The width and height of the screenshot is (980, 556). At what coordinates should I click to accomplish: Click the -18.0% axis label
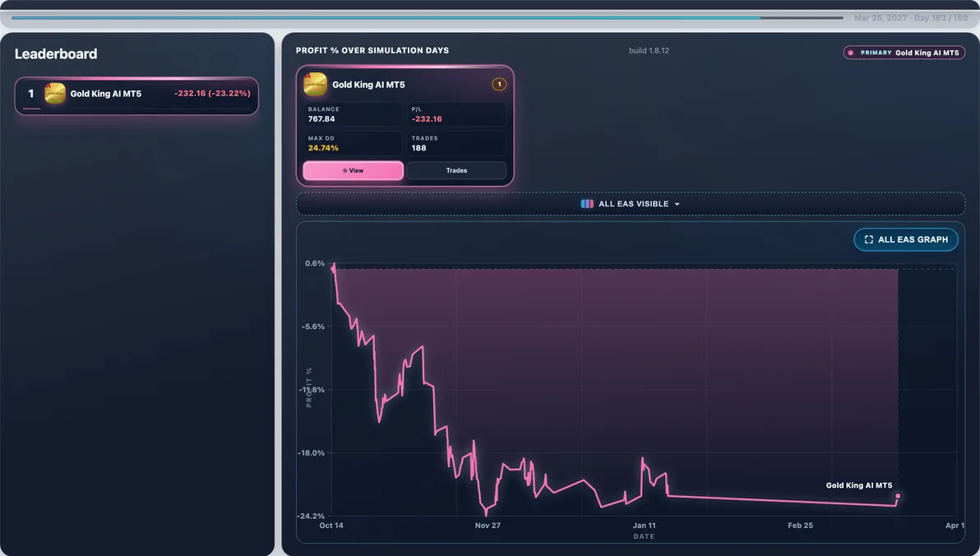coord(312,453)
